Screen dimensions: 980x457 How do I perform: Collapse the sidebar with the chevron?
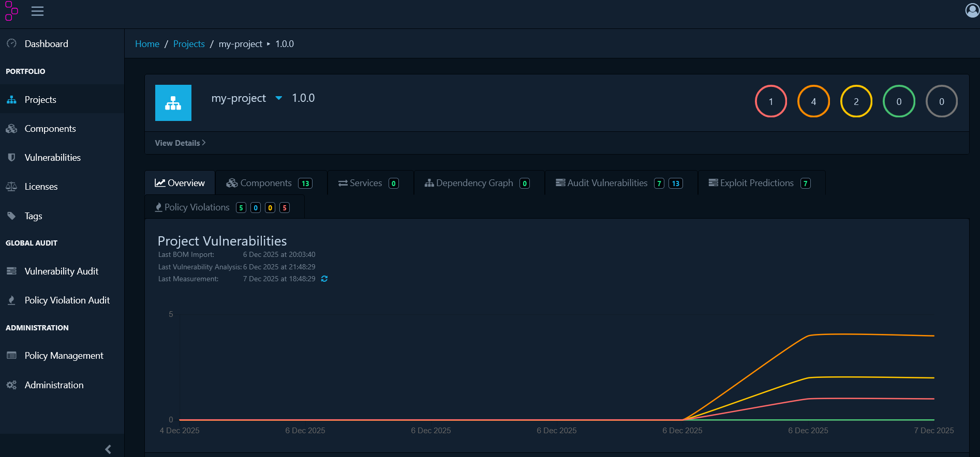[x=108, y=449]
